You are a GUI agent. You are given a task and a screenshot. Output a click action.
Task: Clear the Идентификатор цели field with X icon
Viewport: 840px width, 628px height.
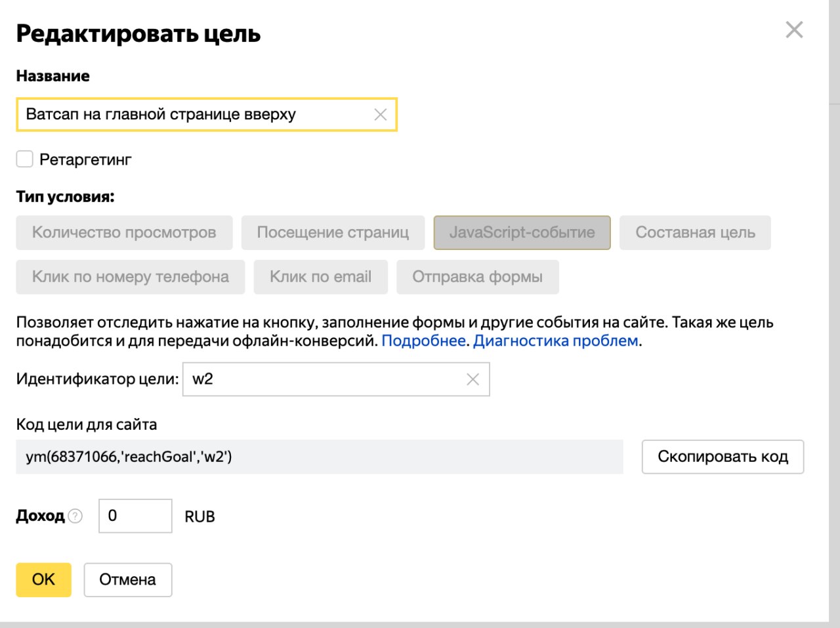pyautogui.click(x=472, y=379)
